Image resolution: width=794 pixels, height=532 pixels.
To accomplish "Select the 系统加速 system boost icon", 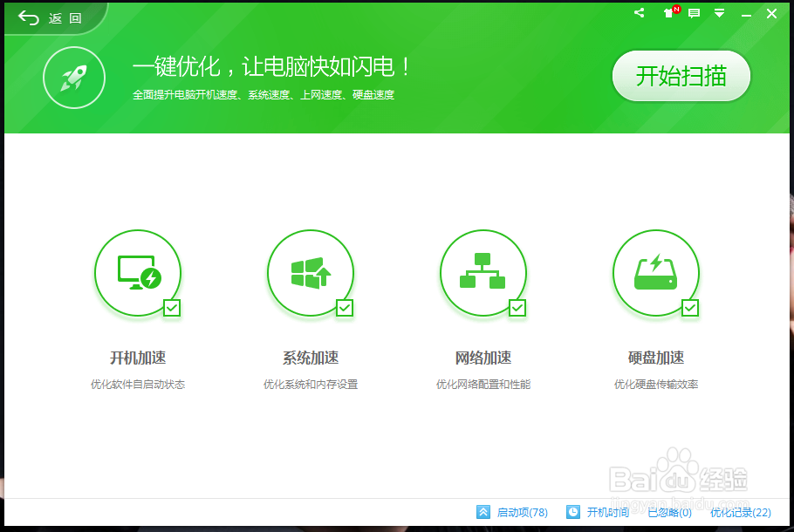I will [310, 270].
